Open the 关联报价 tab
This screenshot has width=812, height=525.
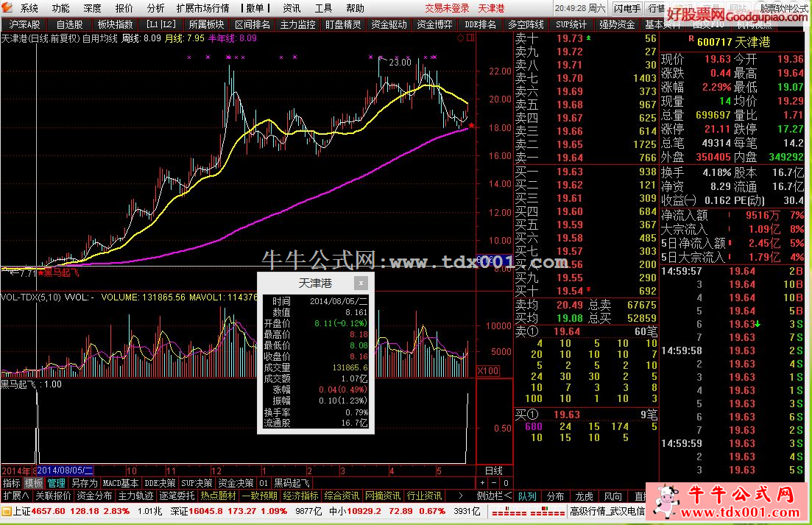[x=53, y=496]
